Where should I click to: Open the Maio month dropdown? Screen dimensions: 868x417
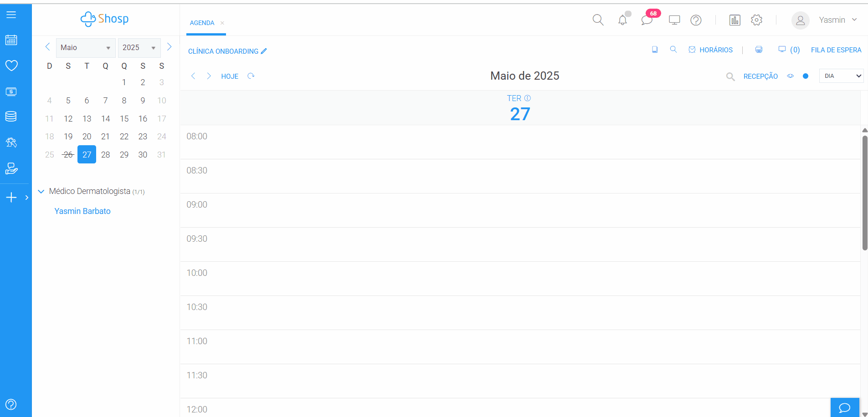(x=85, y=48)
